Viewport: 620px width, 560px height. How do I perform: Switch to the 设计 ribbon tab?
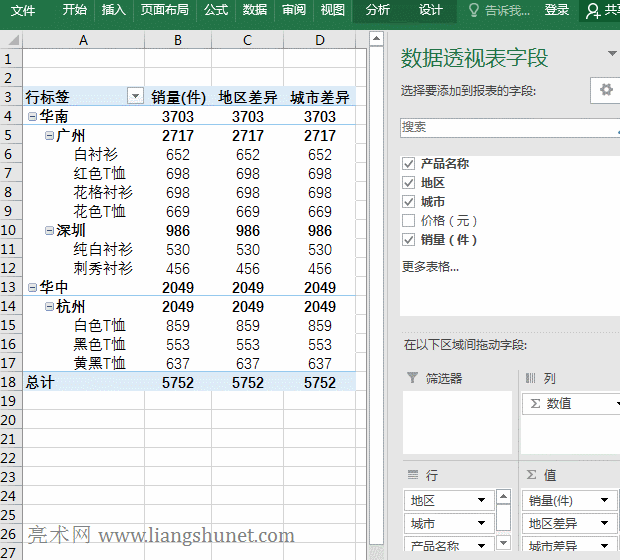click(x=430, y=10)
